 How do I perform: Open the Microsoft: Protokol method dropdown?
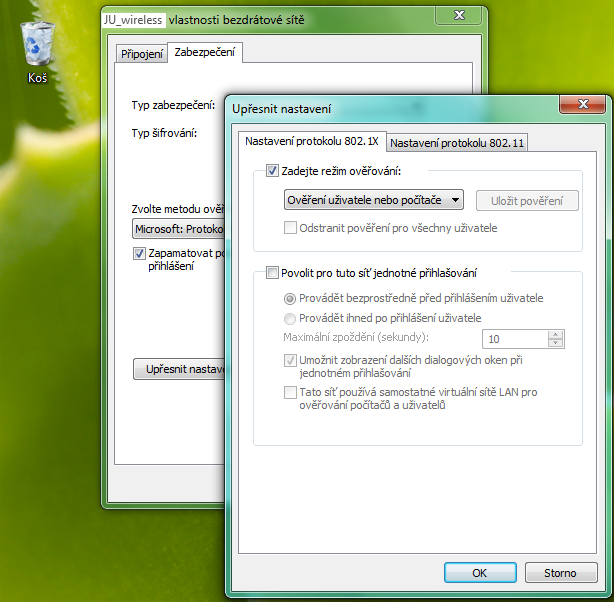coord(179,229)
